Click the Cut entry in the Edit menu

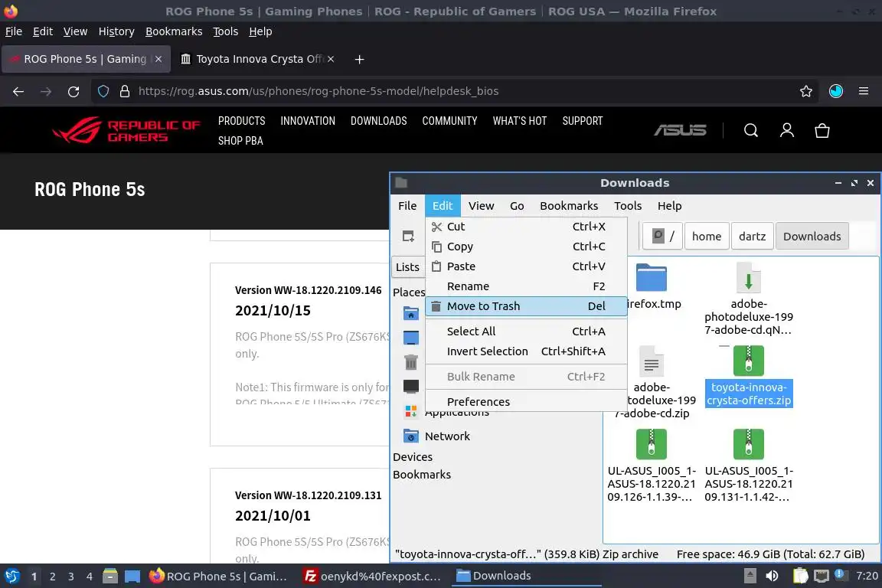(526, 226)
